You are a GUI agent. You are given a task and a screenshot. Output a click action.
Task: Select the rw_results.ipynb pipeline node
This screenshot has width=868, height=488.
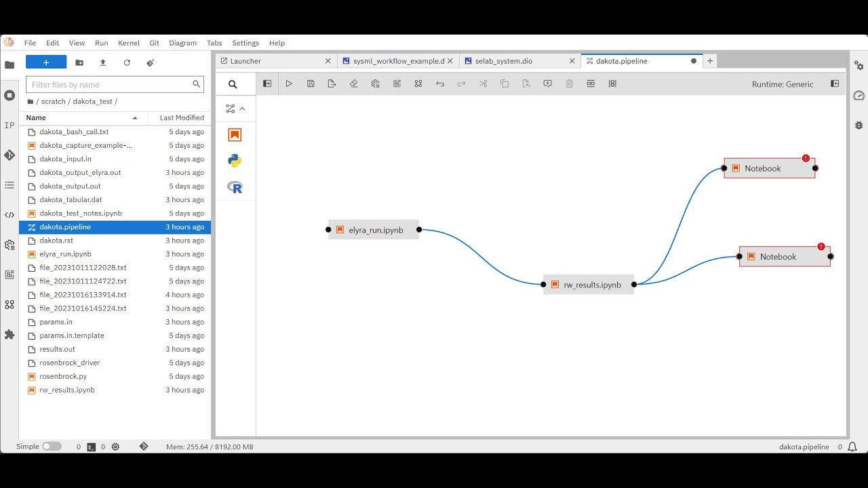pyautogui.click(x=589, y=285)
